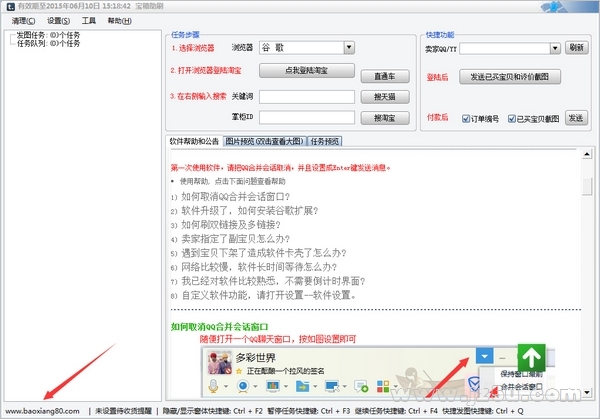The width and height of the screenshot is (600, 419).
Task: Click the app icon in title bar
Action: [x=10, y=6]
